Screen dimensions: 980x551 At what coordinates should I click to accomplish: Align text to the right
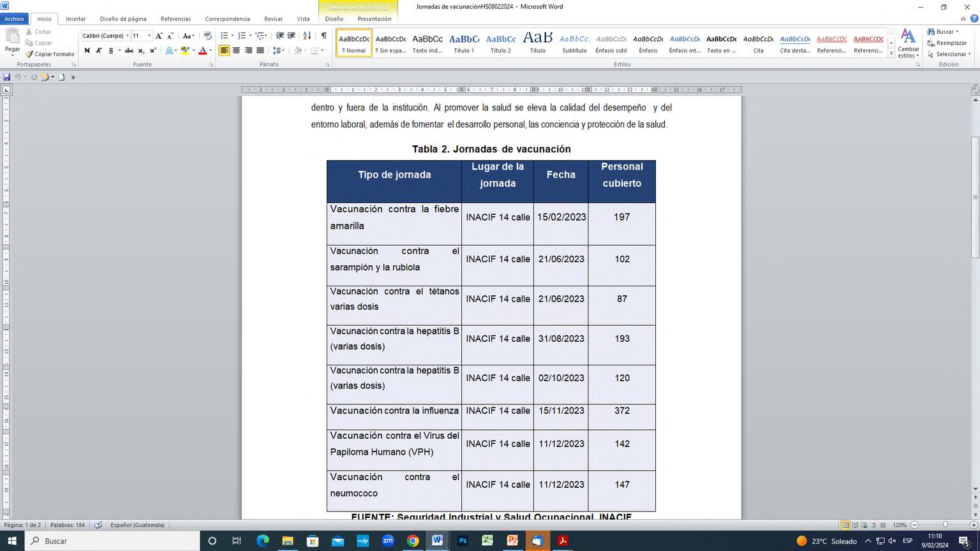pos(248,50)
